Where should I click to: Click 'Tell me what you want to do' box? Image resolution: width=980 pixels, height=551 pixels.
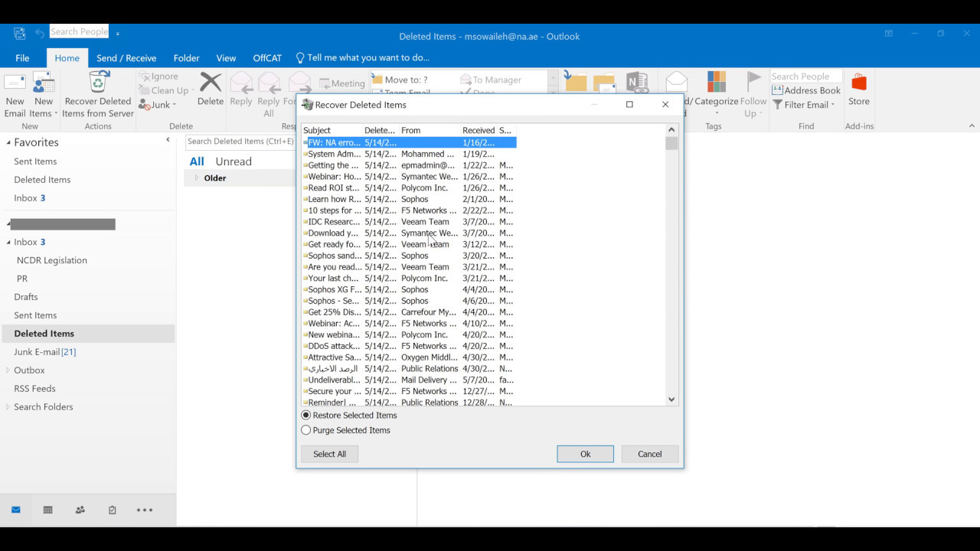pos(362,58)
